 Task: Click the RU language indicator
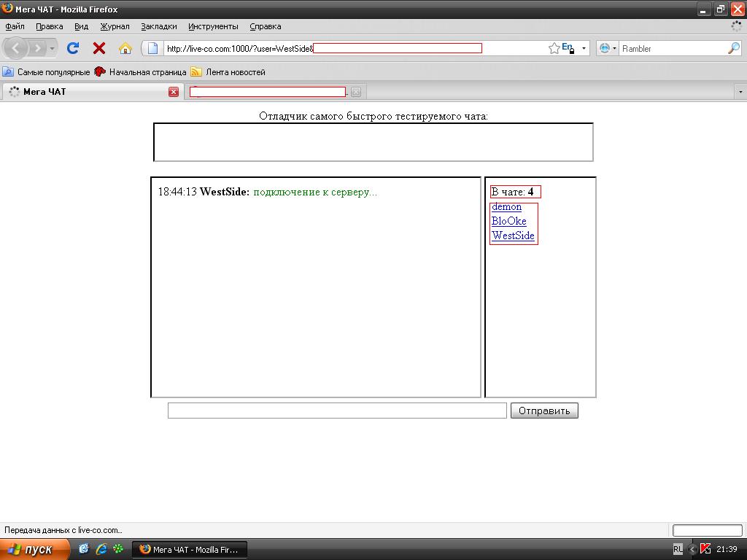click(678, 549)
